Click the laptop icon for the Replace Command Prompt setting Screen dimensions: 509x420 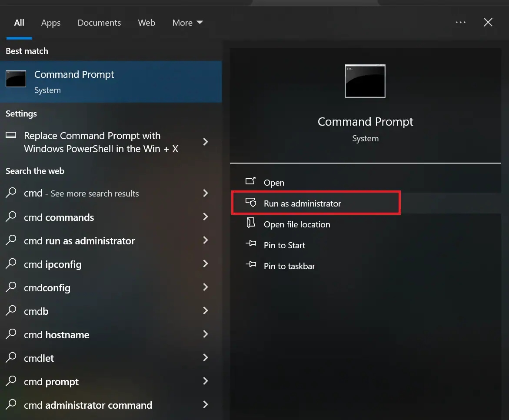[11, 136]
